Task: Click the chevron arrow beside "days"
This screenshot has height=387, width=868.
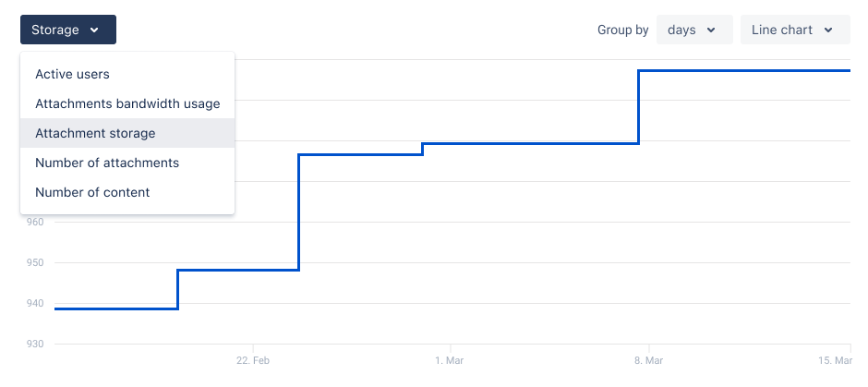Action: click(711, 30)
